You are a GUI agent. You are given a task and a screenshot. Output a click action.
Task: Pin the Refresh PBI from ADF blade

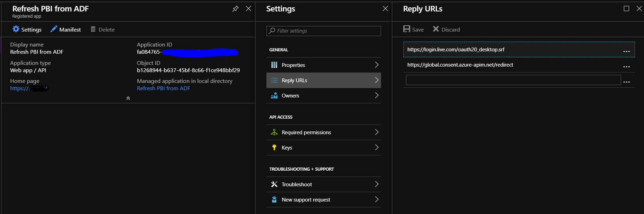point(236,9)
